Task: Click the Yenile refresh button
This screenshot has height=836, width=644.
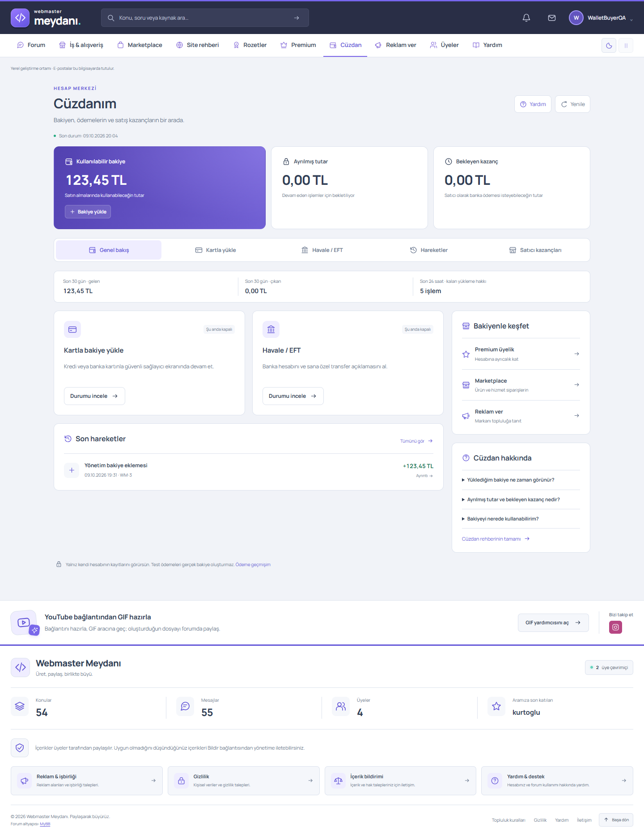Action: 572,104
